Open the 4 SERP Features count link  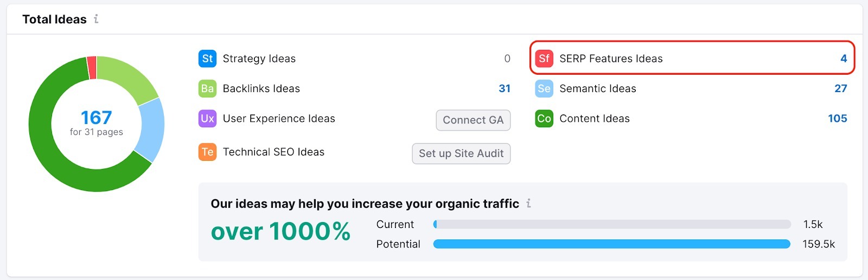(x=844, y=58)
